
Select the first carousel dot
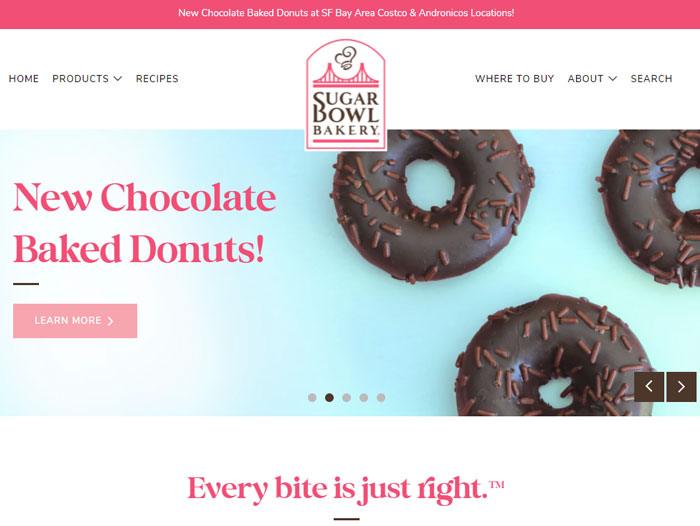point(312,397)
